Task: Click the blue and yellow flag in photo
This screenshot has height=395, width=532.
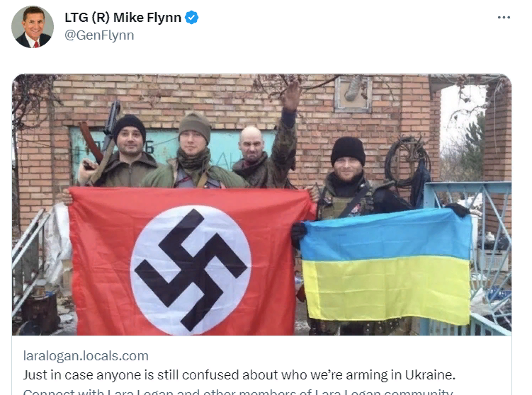Action: coord(385,266)
